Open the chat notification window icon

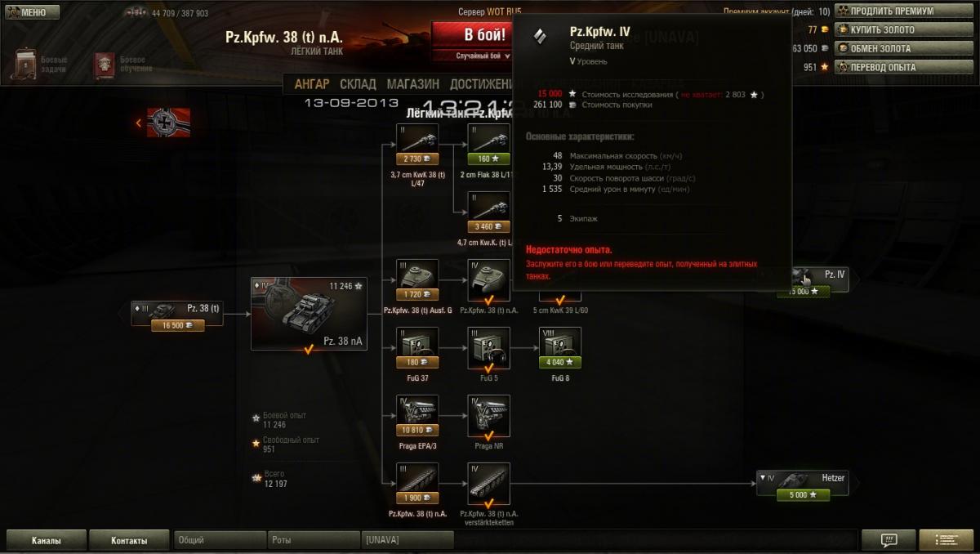click(x=889, y=540)
